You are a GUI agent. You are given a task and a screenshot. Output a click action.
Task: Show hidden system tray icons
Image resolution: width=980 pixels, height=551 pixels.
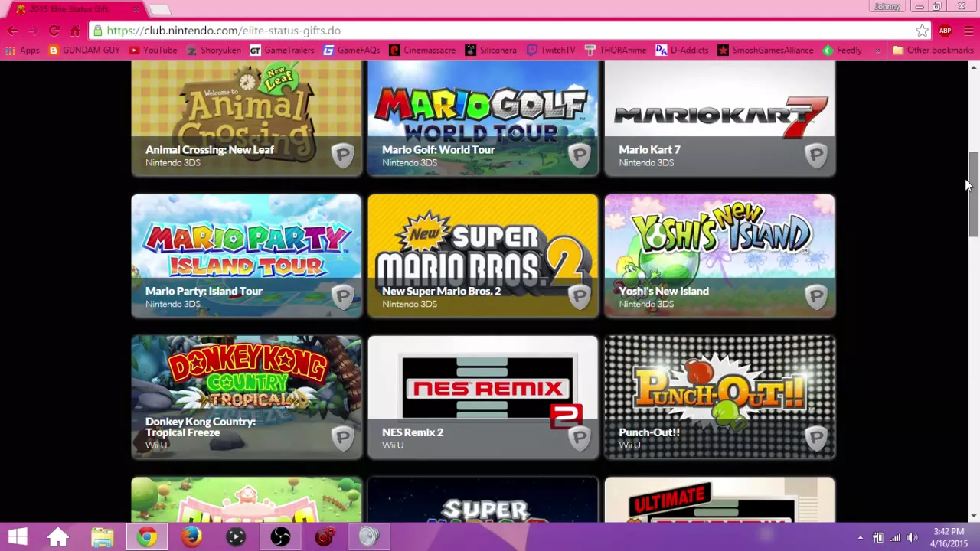(x=860, y=537)
